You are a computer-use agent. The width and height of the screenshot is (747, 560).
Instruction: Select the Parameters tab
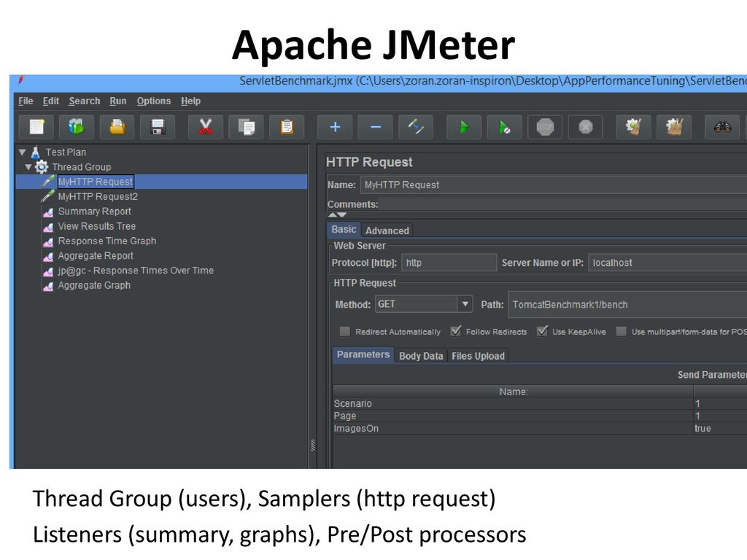pyautogui.click(x=363, y=355)
